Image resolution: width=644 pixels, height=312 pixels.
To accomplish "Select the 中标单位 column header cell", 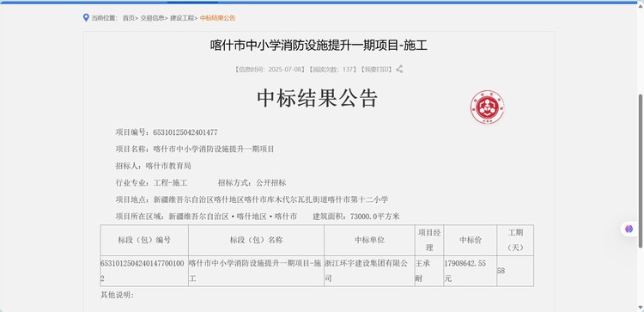I will tap(369, 240).
